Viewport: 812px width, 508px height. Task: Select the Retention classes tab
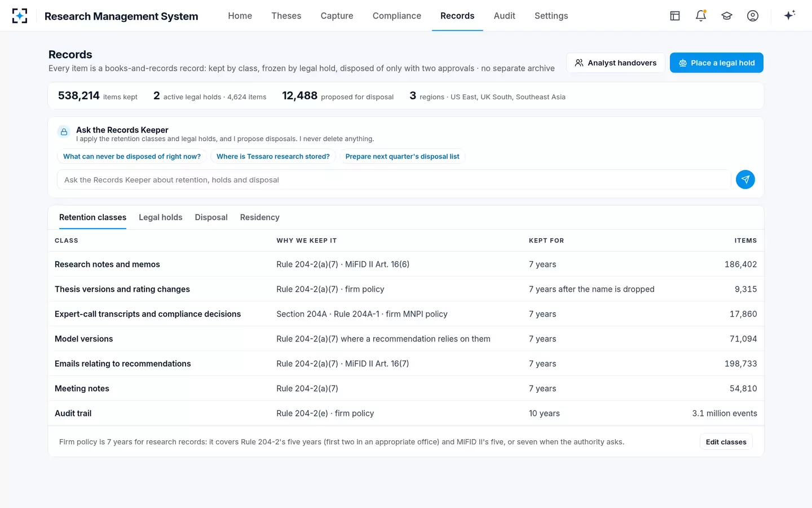pyautogui.click(x=93, y=217)
